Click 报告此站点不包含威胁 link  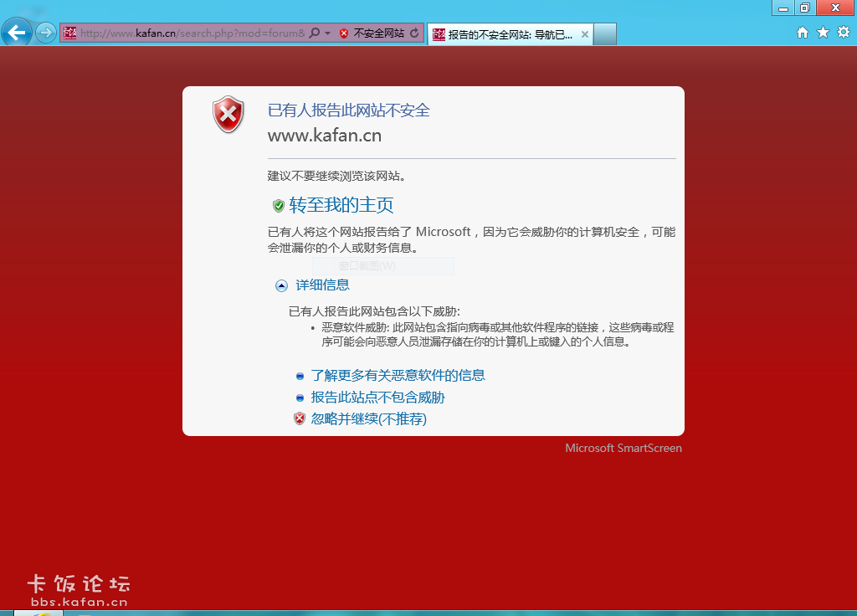[377, 398]
